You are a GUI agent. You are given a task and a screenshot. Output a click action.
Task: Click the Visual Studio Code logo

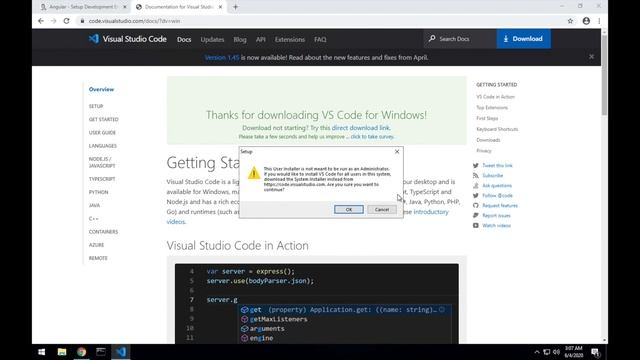tap(127, 39)
